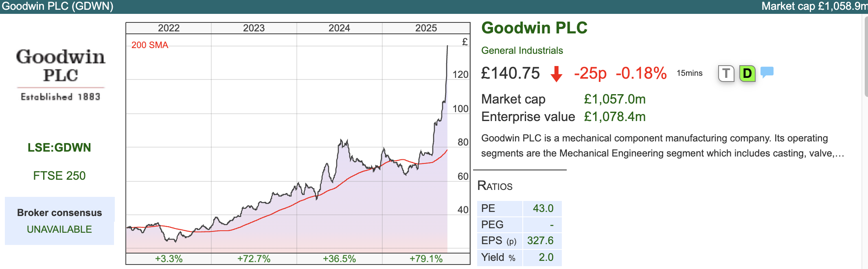Select the 2022 year column header
Image resolution: width=868 pixels, height=269 pixels.
(x=169, y=28)
